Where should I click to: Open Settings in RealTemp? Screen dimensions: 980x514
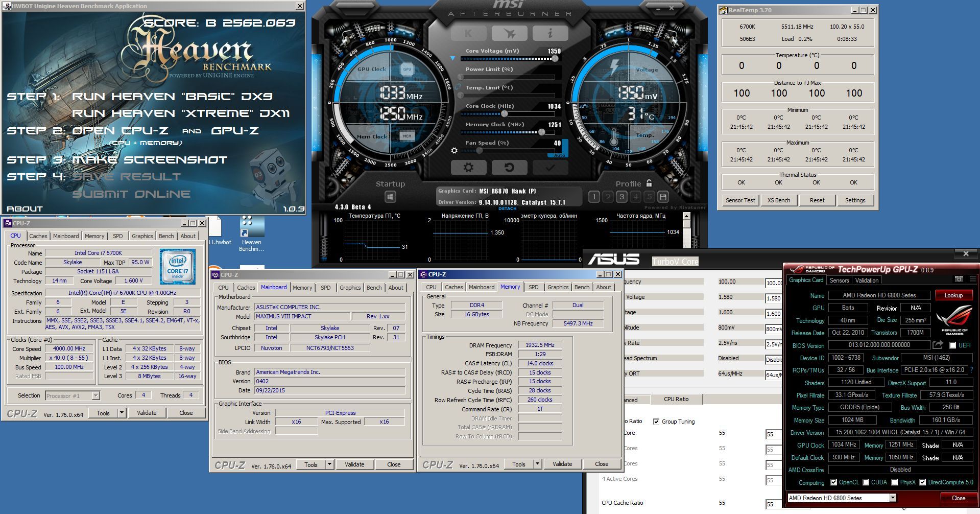click(x=855, y=200)
